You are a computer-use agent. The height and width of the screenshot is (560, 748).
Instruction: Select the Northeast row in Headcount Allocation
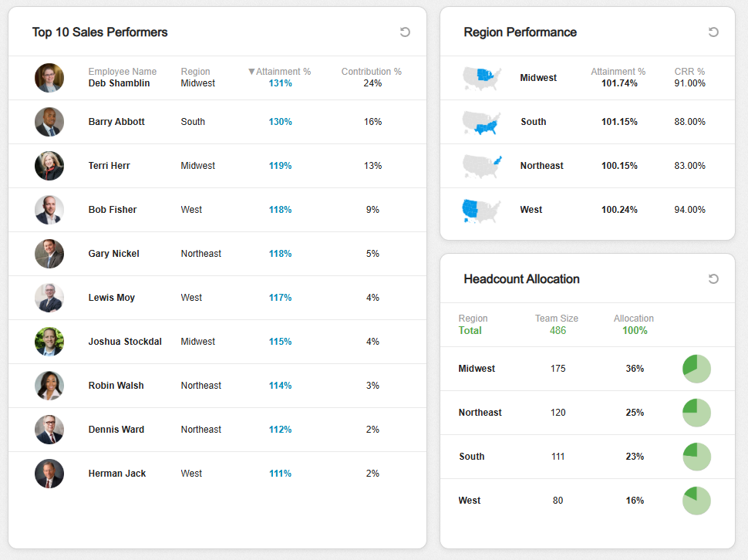(x=480, y=413)
